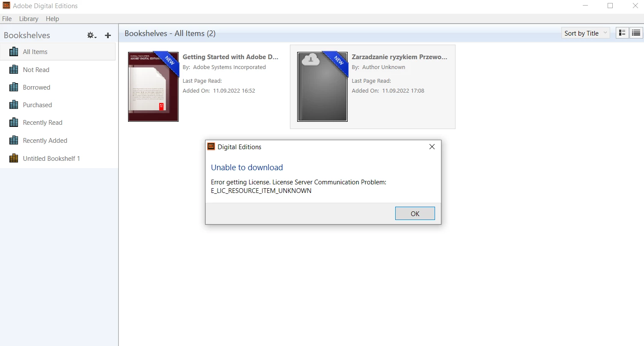Select the Recently Read bookshelf

(58, 122)
